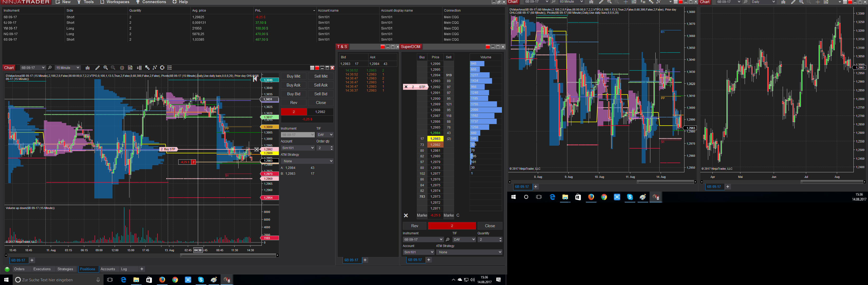868x285 pixels.
Task: Open bar type selector in the 15 Minute chart toolbar
Action: [88, 68]
